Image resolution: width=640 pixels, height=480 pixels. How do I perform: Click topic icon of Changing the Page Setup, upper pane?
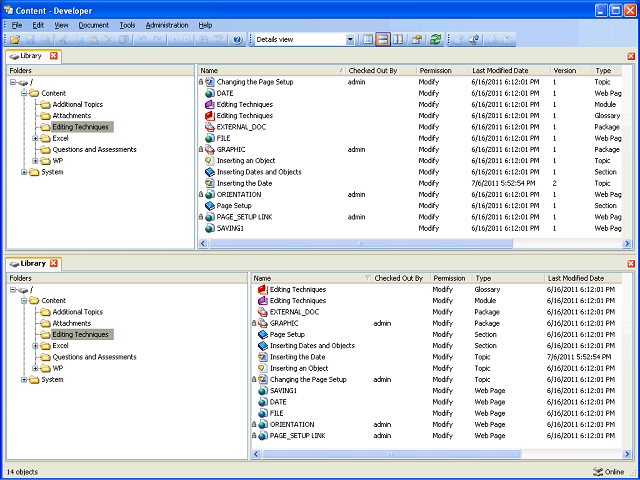point(210,82)
